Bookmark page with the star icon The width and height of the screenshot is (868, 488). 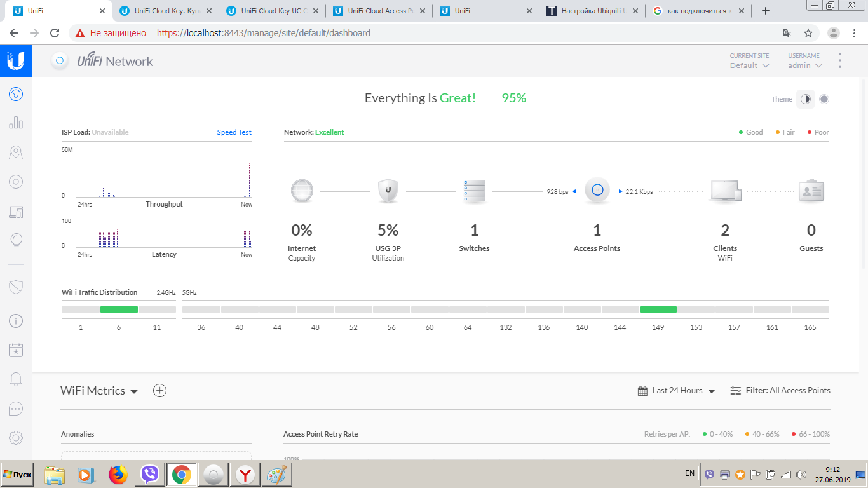tap(808, 33)
